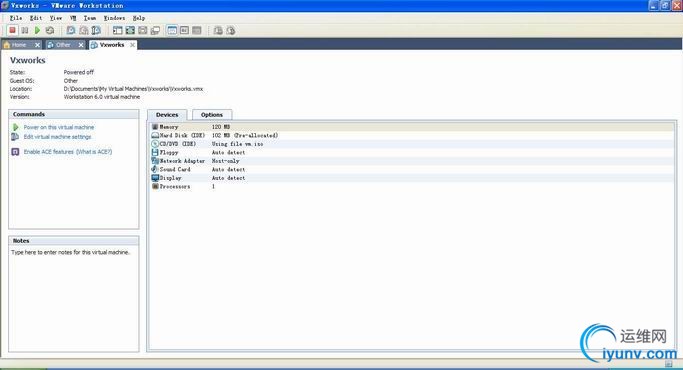
Task: Select the Vxworks tab
Action: 112,45
